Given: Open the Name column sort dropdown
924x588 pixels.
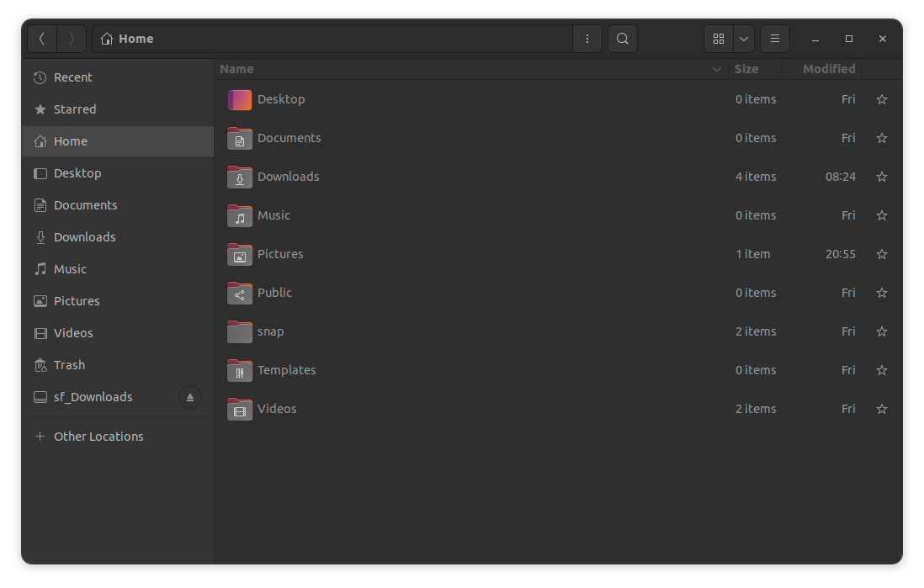Looking at the screenshot, I should (716, 69).
